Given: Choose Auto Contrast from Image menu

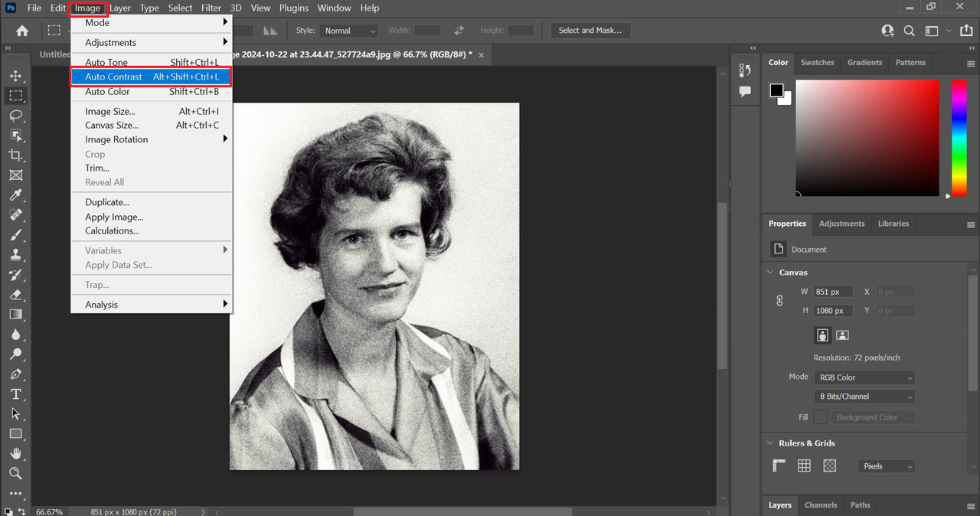Looking at the screenshot, I should pyautogui.click(x=152, y=77).
